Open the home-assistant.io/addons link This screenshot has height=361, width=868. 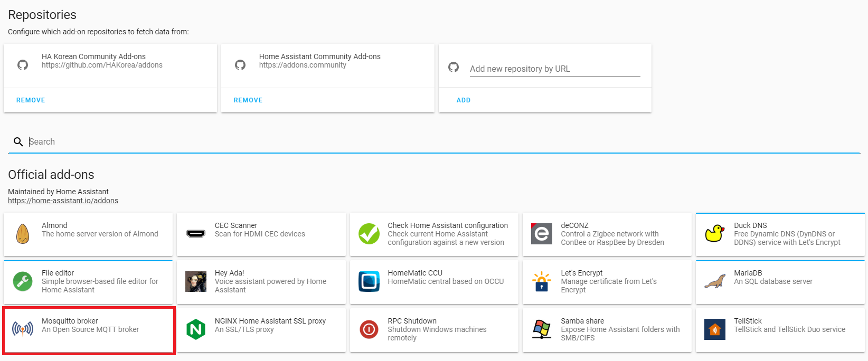[x=63, y=201]
